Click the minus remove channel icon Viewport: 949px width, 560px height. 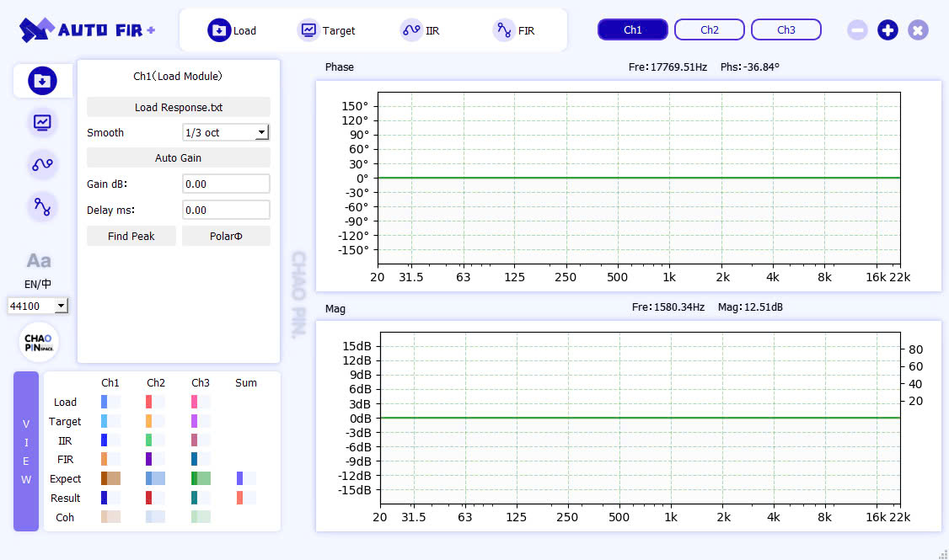click(x=857, y=30)
